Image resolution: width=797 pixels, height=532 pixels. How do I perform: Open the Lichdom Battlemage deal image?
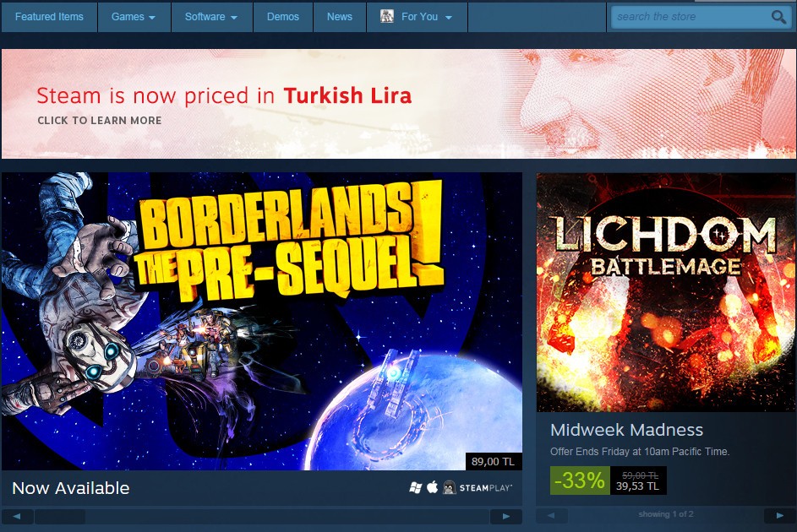tap(666, 292)
